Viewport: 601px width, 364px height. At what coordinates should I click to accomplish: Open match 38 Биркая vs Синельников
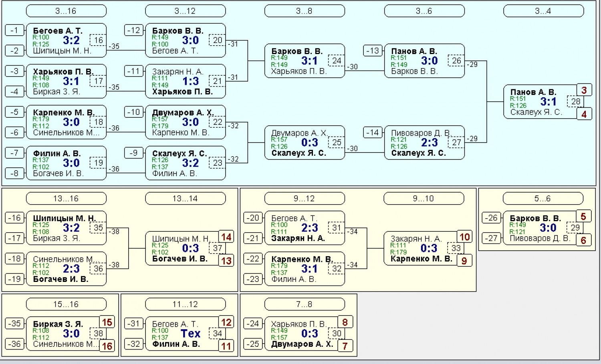(66, 334)
